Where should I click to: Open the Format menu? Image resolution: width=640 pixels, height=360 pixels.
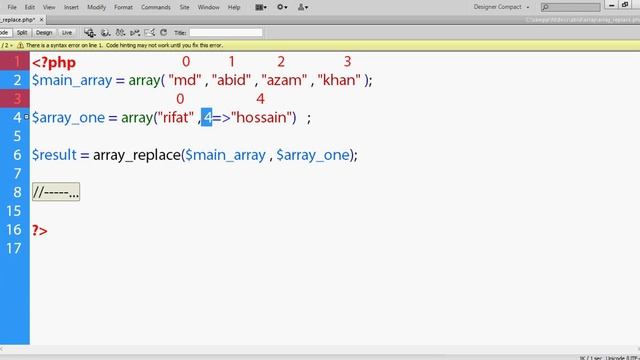(123, 7)
